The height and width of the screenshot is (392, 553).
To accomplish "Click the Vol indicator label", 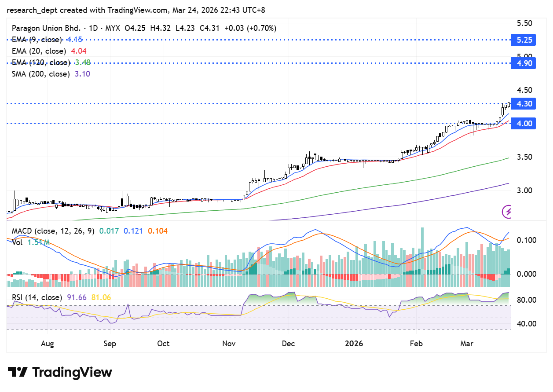I will (x=18, y=242).
